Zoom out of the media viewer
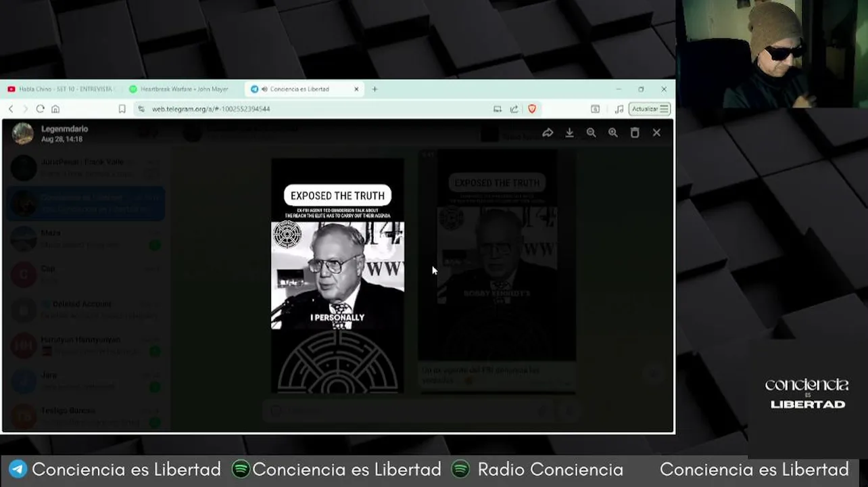This screenshot has height=487, width=868. coord(591,133)
